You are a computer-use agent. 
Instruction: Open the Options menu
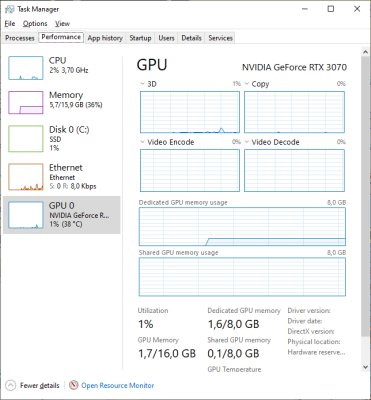pos(35,24)
